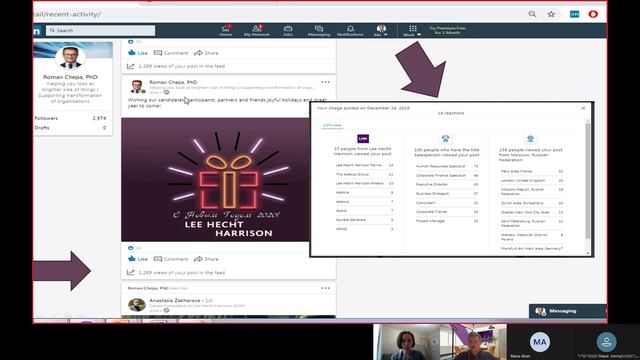Comment on the Lee Hecht Harrison greeting post
This screenshot has height=360, width=640.
point(171,259)
